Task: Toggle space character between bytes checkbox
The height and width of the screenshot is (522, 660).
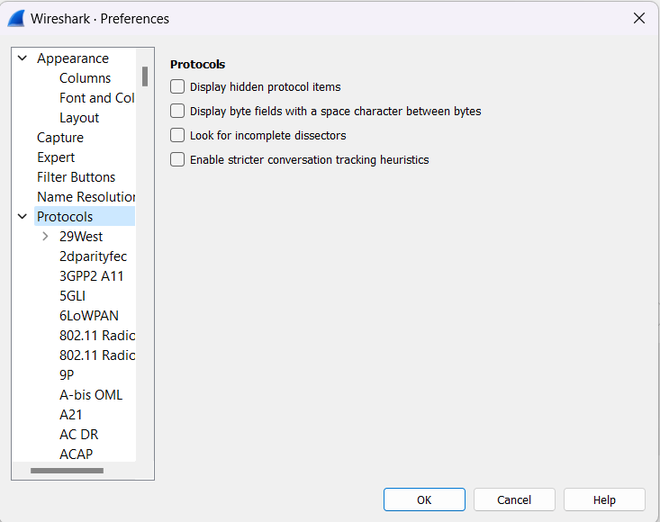Action: point(177,111)
